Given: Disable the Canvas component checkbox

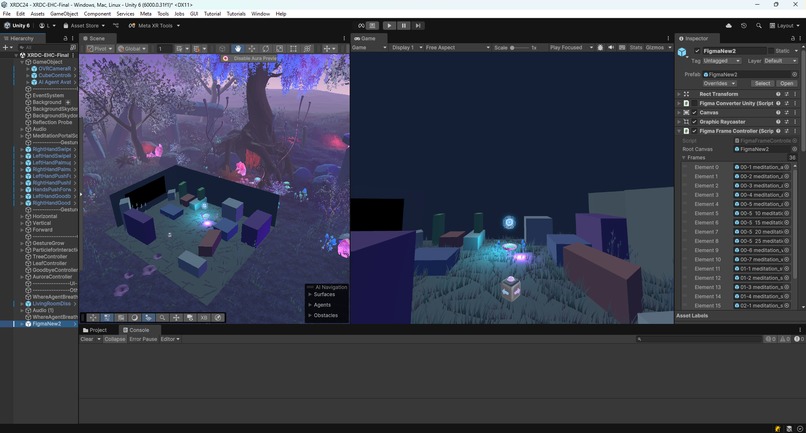Looking at the screenshot, I should pos(694,113).
